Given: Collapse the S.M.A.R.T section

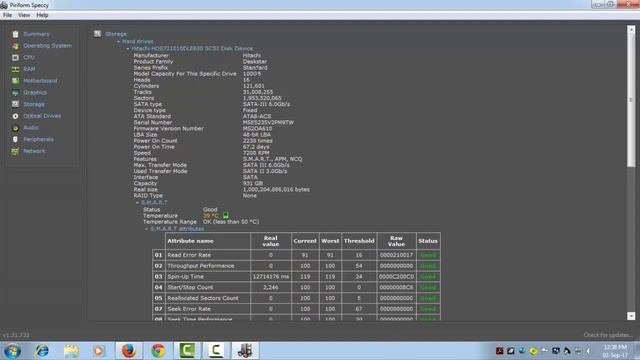Looking at the screenshot, I should (x=137, y=203).
